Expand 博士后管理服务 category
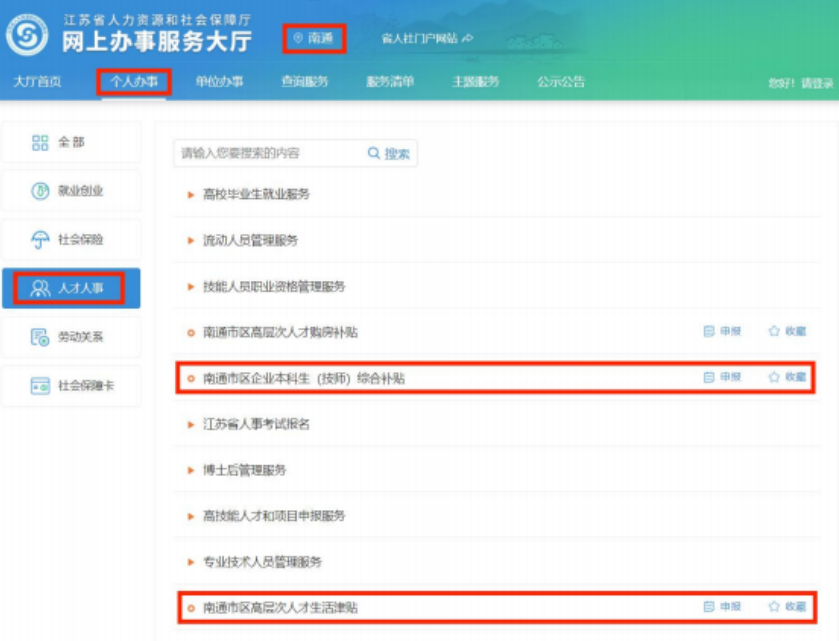 point(244,470)
